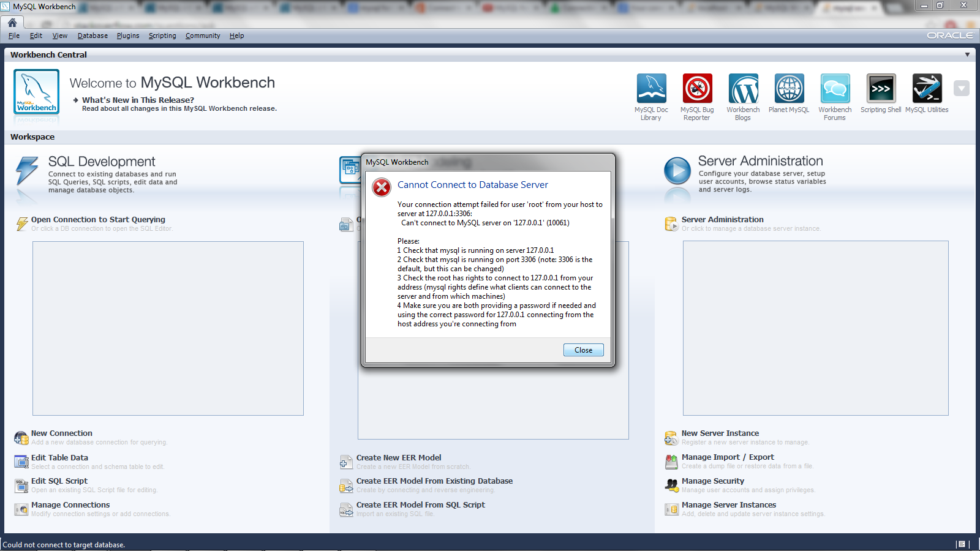Click the Manage Connections icon
Image resolution: width=980 pixels, height=551 pixels.
(x=21, y=509)
